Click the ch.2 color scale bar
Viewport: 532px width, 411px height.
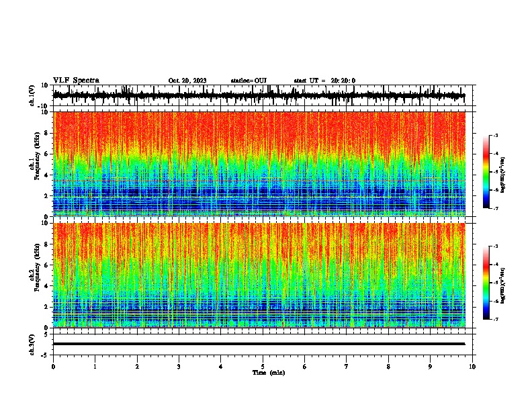pyautogui.click(x=486, y=283)
